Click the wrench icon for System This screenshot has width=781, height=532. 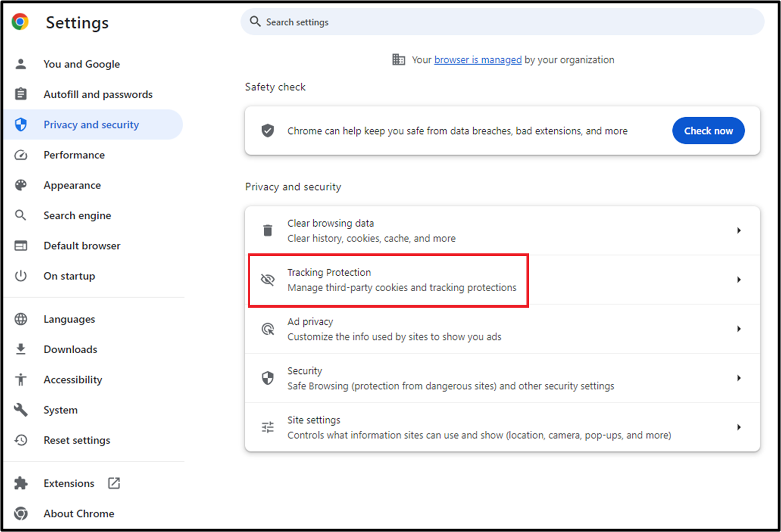pyautogui.click(x=20, y=410)
